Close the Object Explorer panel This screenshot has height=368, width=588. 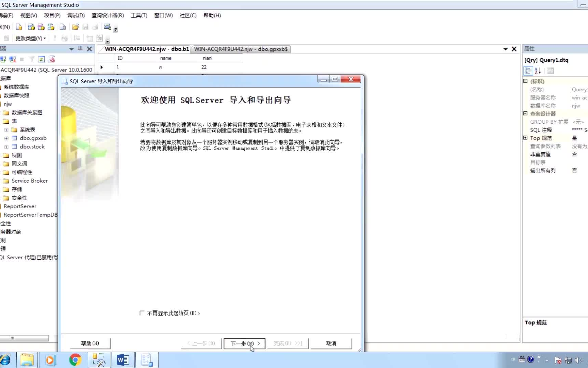pos(89,49)
